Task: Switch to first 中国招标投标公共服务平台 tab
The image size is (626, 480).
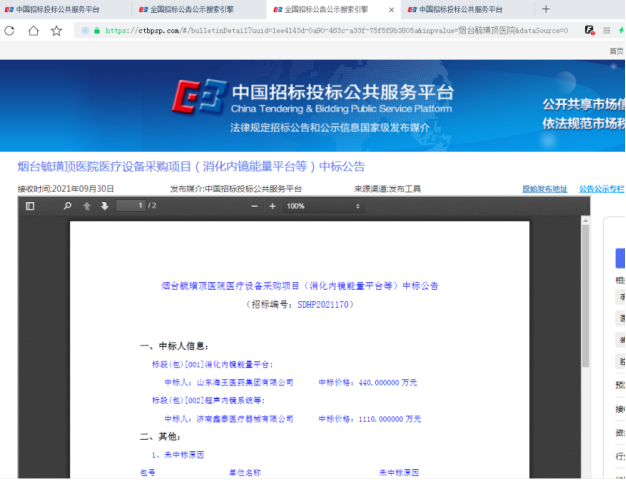Action: [x=58, y=9]
